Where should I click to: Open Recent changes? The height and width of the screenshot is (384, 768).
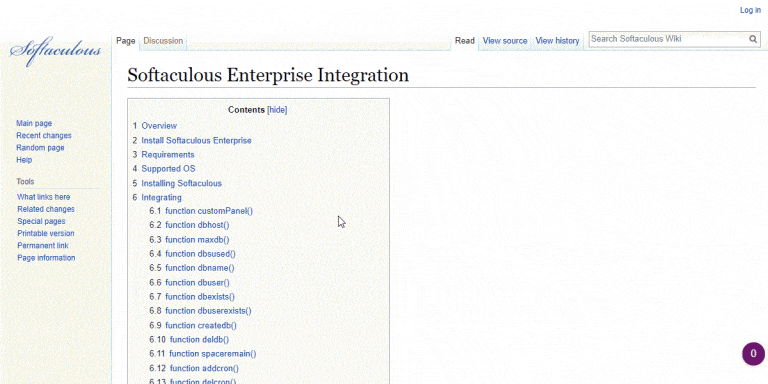[x=44, y=136]
